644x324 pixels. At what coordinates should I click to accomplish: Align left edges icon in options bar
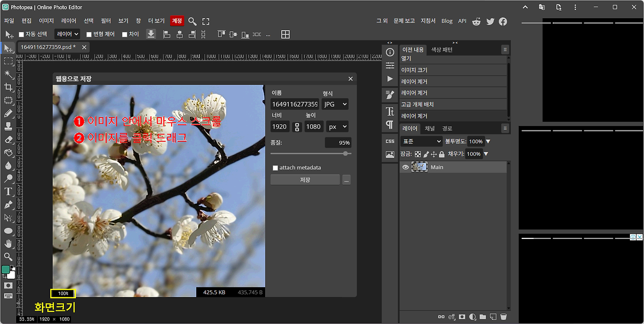pyautogui.click(x=167, y=34)
